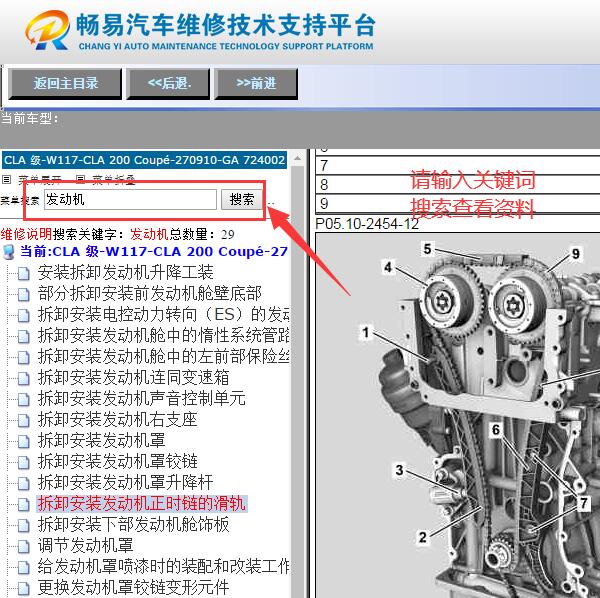The image size is (600, 598).
Task: Click callout number 6 on engine diagram
Action: coord(496,430)
